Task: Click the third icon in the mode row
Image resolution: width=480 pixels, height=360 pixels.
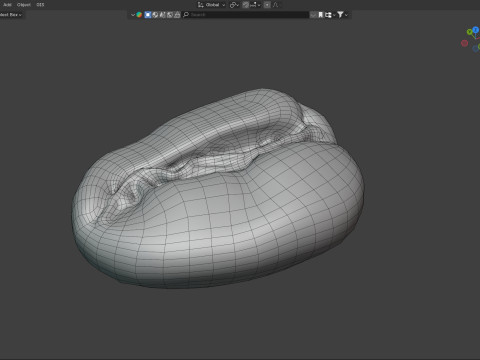Action: (x=162, y=15)
